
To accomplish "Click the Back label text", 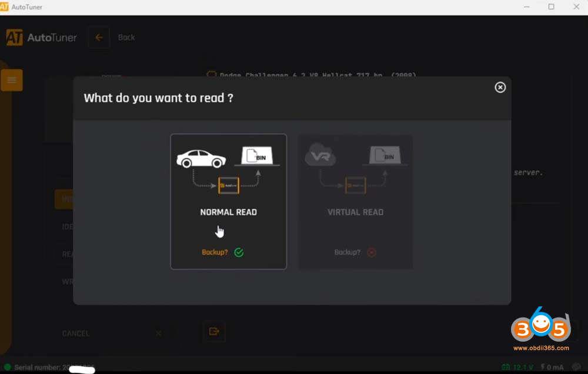I will tap(126, 38).
